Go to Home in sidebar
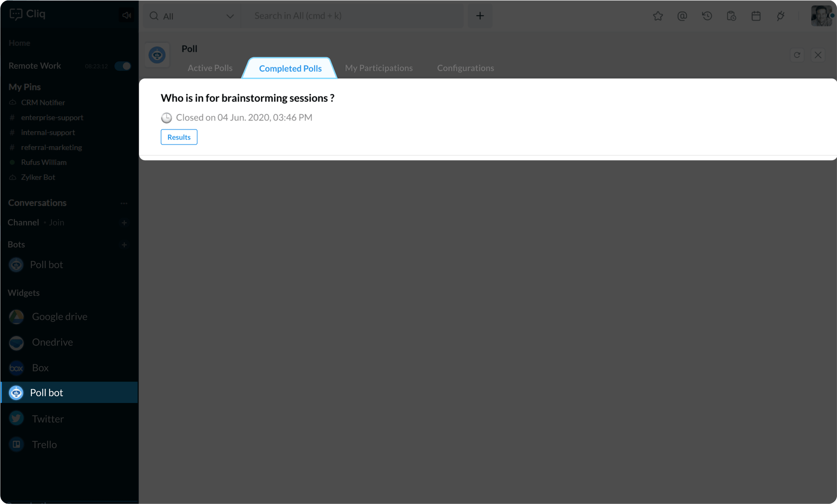The width and height of the screenshot is (837, 504). [x=19, y=43]
